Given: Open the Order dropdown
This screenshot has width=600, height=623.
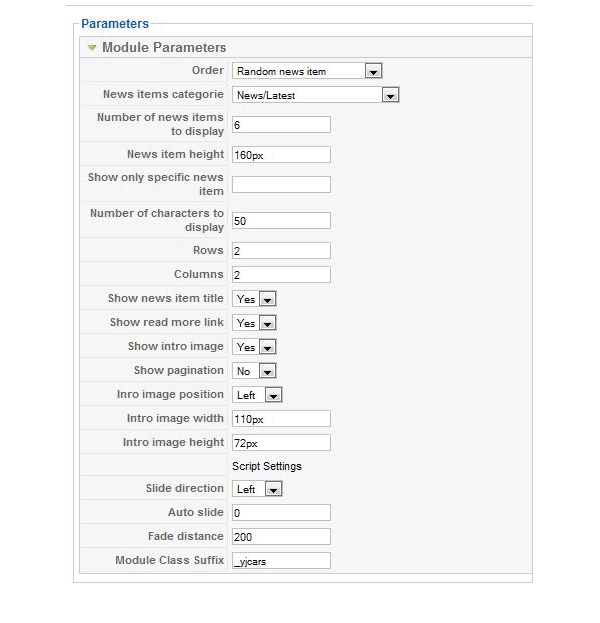Looking at the screenshot, I should coord(307,71).
